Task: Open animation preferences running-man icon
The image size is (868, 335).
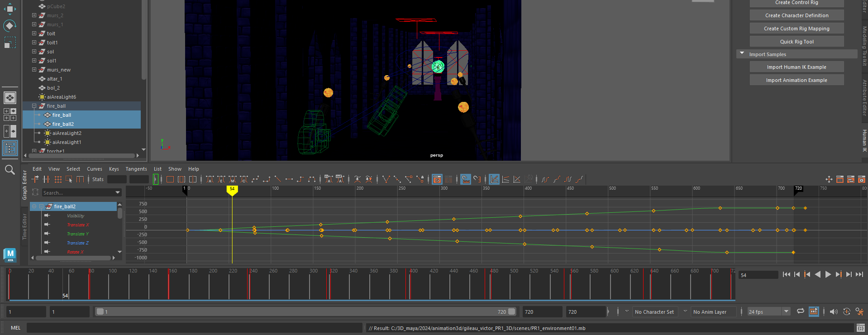Action: pyautogui.click(x=859, y=311)
